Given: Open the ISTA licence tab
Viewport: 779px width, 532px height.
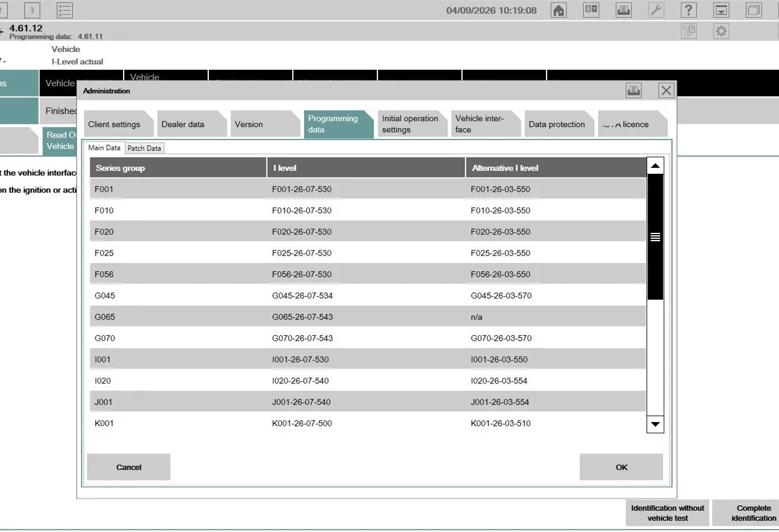Looking at the screenshot, I should coord(632,124).
